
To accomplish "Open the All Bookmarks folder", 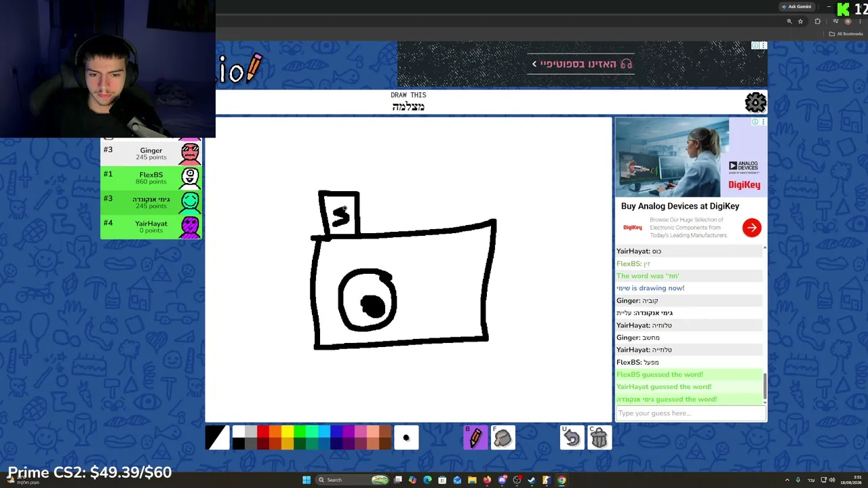I will coord(846,34).
